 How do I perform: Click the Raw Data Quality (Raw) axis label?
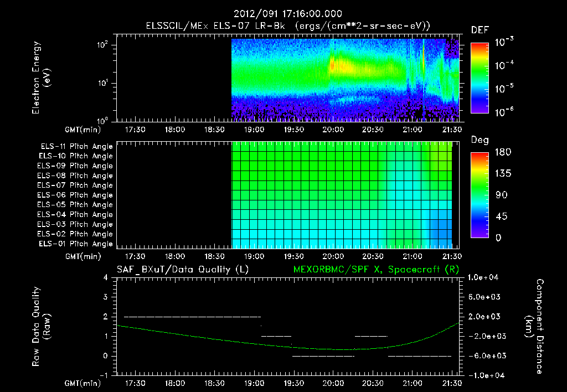click(41, 327)
